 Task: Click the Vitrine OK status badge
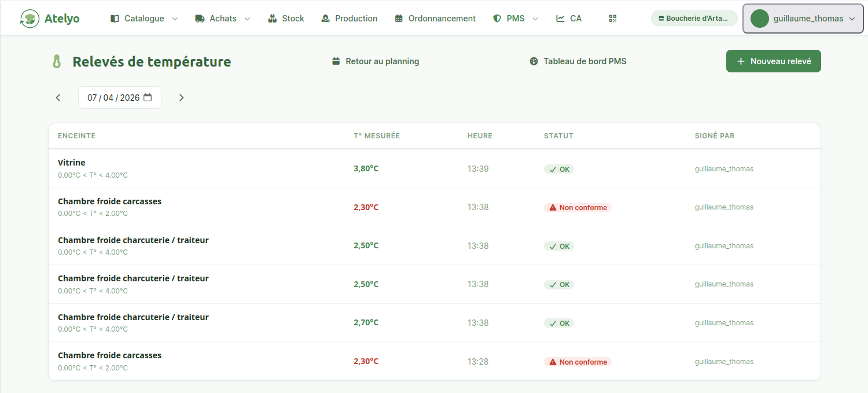pyautogui.click(x=559, y=170)
